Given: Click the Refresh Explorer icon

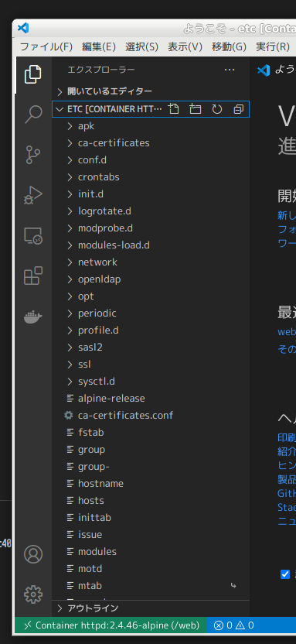Looking at the screenshot, I should [x=217, y=109].
